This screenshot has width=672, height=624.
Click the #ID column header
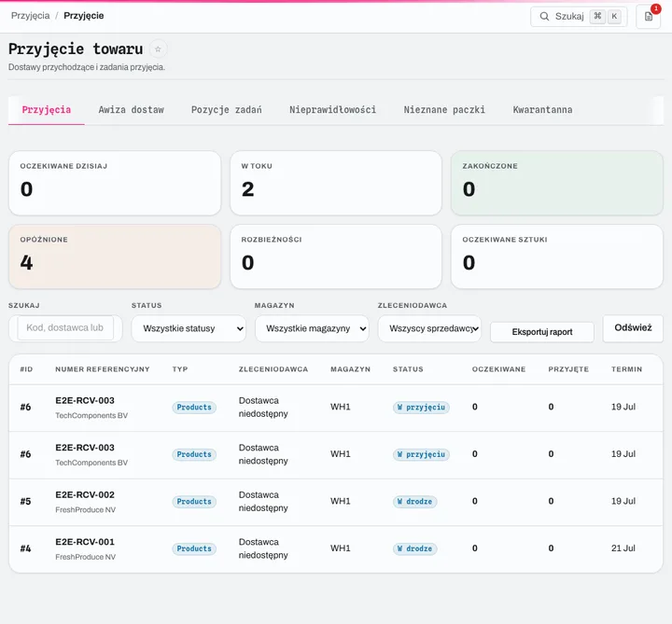pyautogui.click(x=26, y=369)
